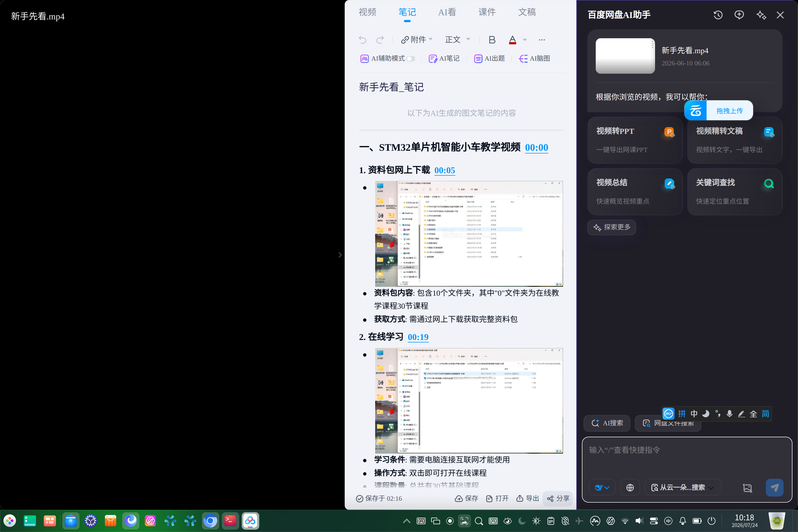Click 打开 open button
Image resolution: width=798 pixels, height=532 pixels.
(497, 498)
